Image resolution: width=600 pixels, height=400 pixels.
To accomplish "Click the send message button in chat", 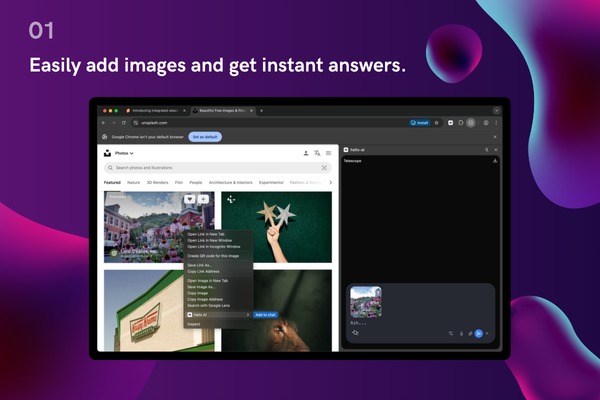I will pyautogui.click(x=478, y=334).
